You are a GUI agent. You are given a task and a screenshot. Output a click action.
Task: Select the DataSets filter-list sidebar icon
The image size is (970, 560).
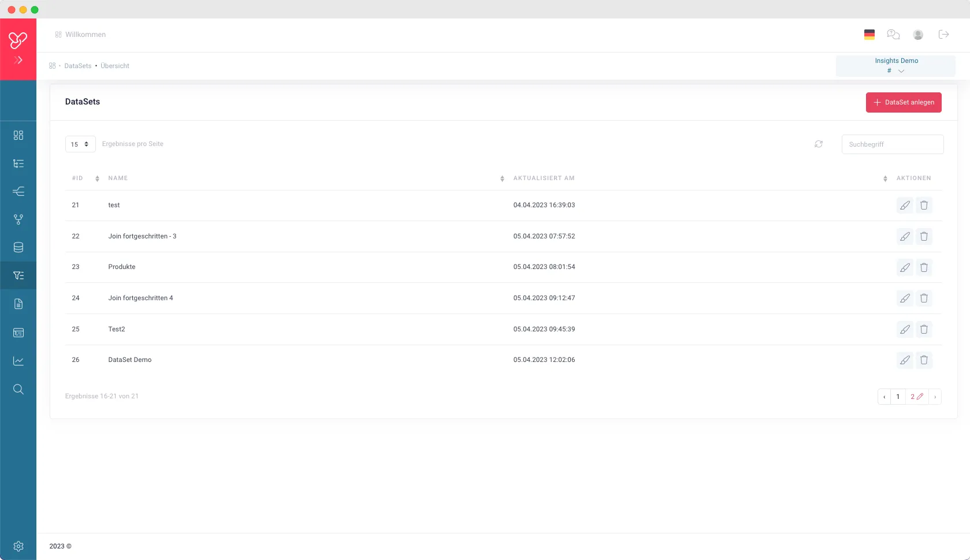point(18,275)
